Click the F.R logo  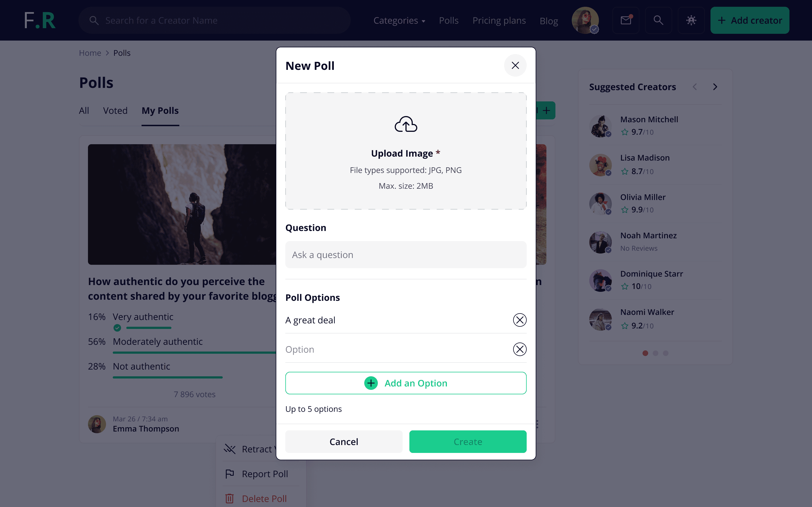tap(40, 20)
